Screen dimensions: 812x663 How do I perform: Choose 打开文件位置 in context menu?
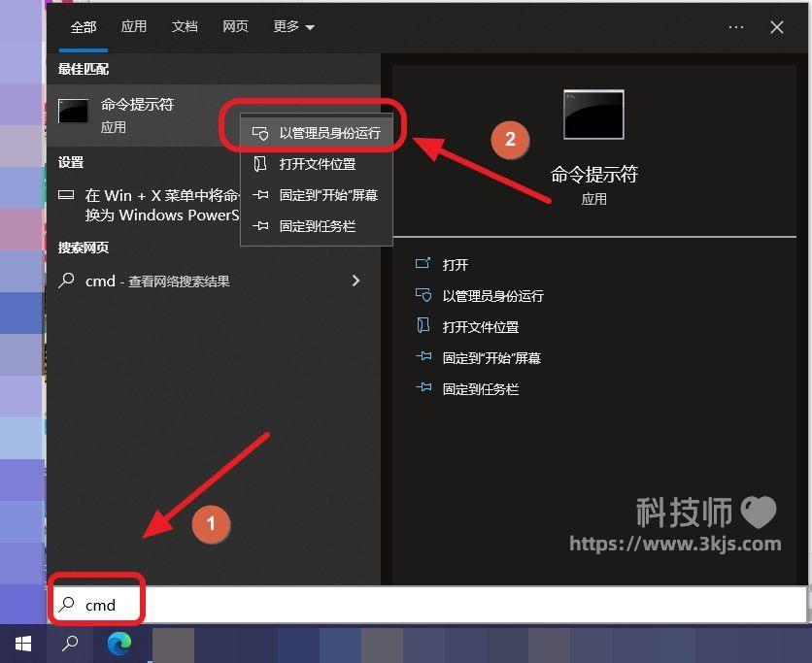[317, 164]
